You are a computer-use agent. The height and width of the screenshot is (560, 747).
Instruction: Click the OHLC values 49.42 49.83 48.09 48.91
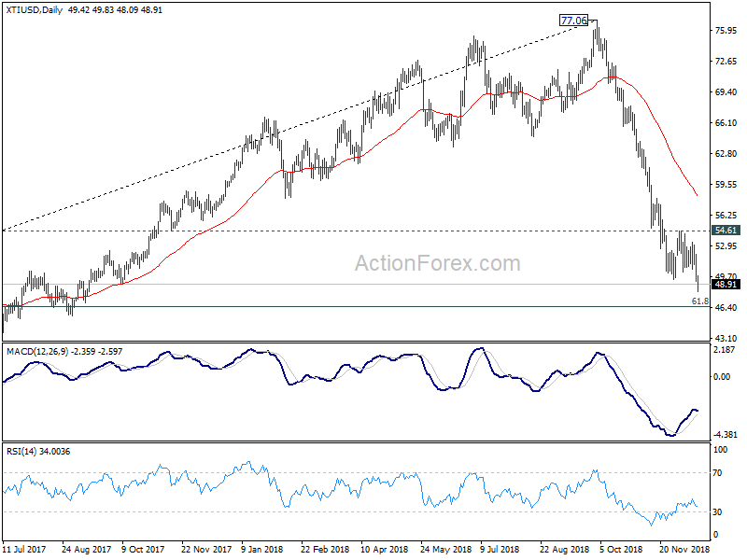point(115,10)
